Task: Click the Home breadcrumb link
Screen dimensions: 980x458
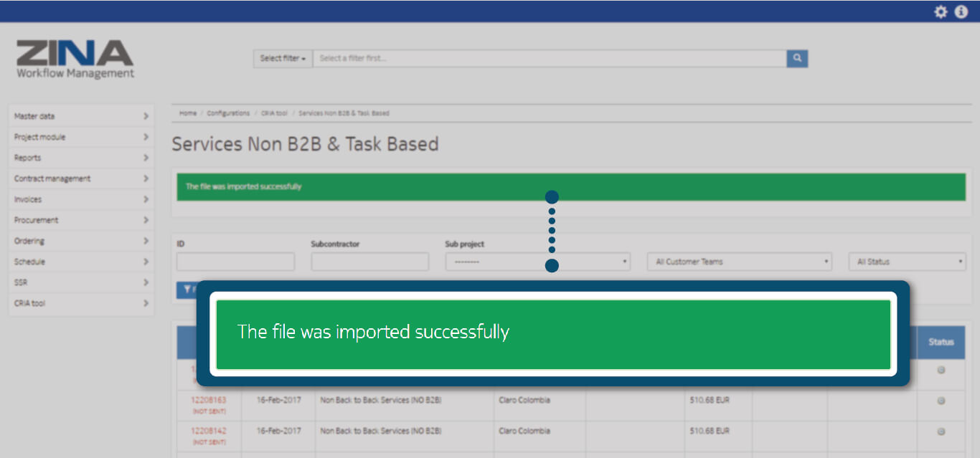Action: click(x=188, y=113)
